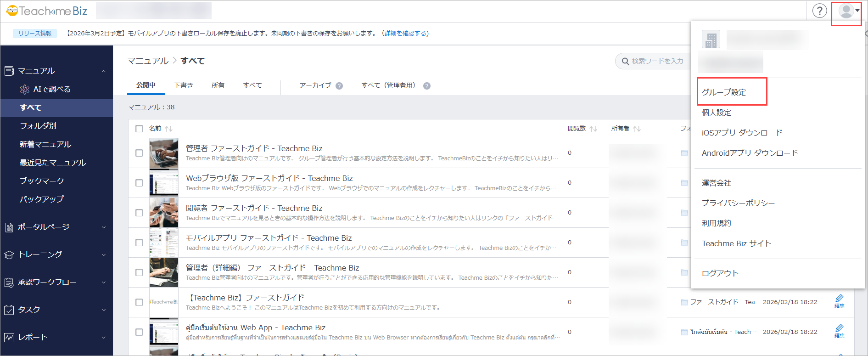Expand the タスク section chevron
Image resolution: width=868 pixels, height=356 pixels.
coord(104,310)
